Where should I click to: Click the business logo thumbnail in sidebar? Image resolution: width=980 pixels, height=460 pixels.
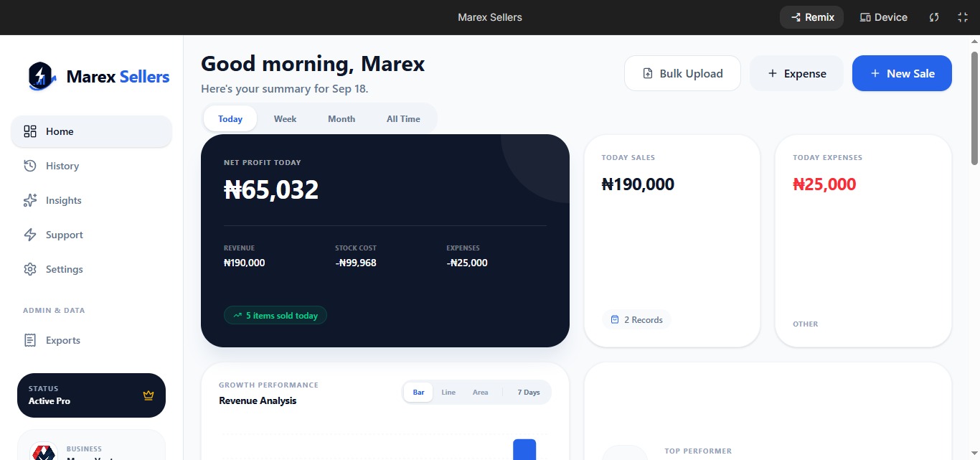[43, 452]
